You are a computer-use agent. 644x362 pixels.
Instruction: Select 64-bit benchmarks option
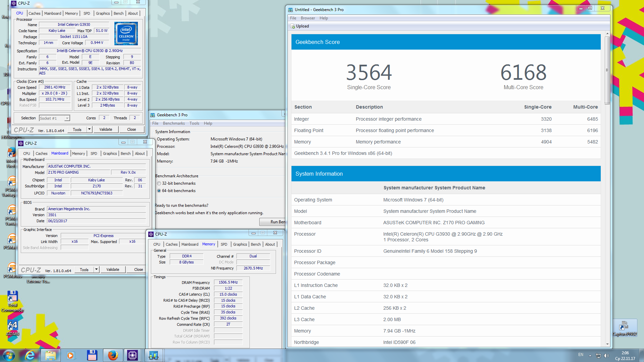click(159, 191)
